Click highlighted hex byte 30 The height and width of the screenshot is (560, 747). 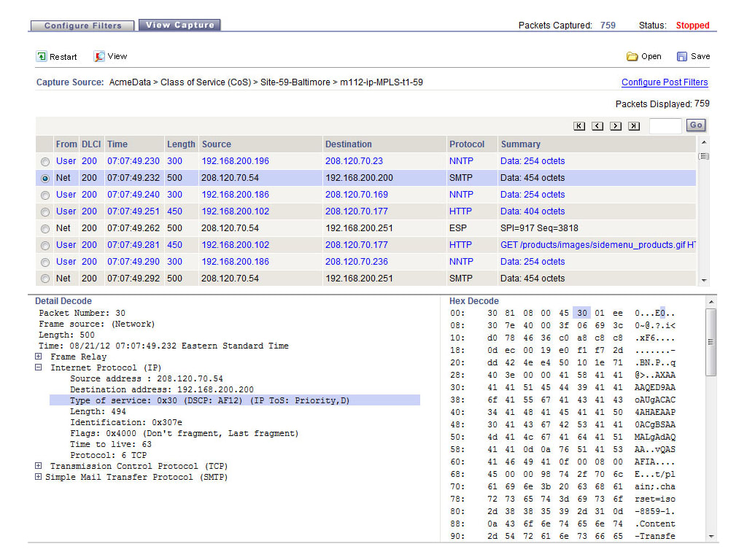581,313
